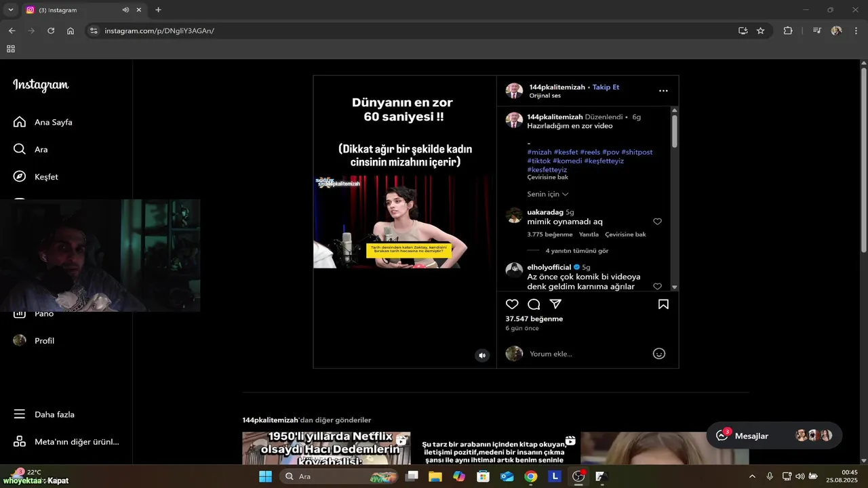Save the post with bookmark icon
The height and width of the screenshot is (488, 868).
coord(663,304)
